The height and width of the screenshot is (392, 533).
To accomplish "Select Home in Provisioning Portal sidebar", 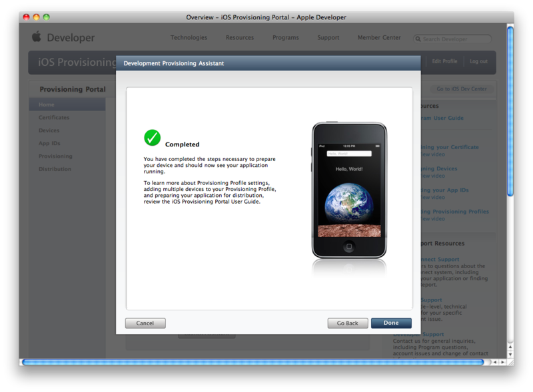I will (x=67, y=104).
